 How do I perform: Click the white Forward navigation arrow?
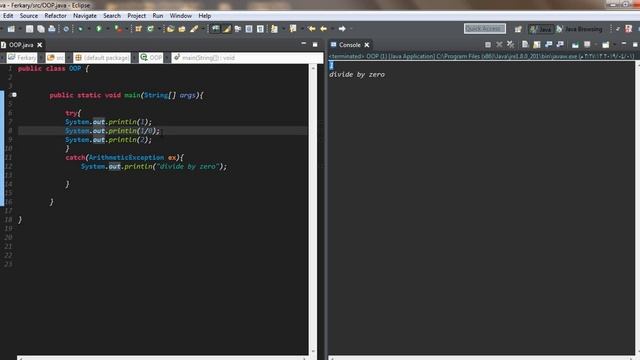coord(342,29)
